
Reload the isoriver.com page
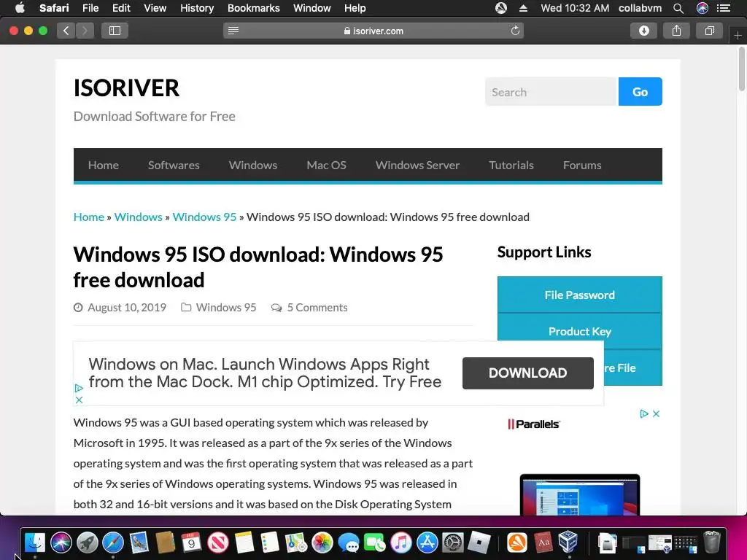click(515, 31)
